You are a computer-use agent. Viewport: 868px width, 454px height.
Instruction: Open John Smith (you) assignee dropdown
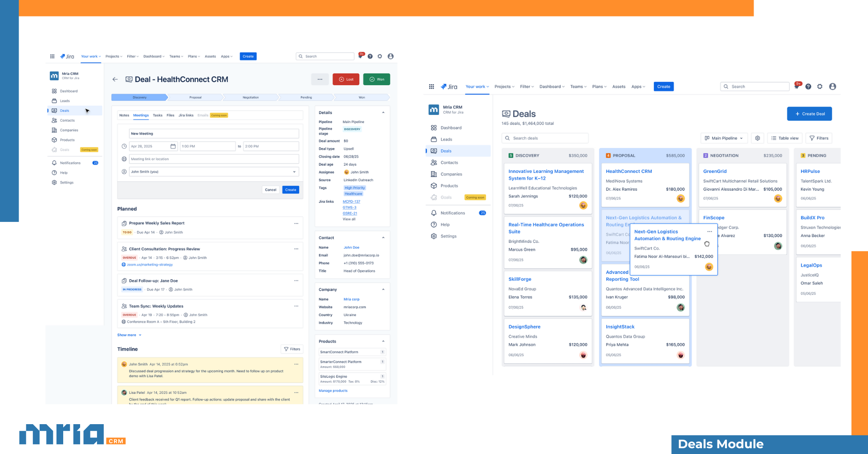point(213,172)
